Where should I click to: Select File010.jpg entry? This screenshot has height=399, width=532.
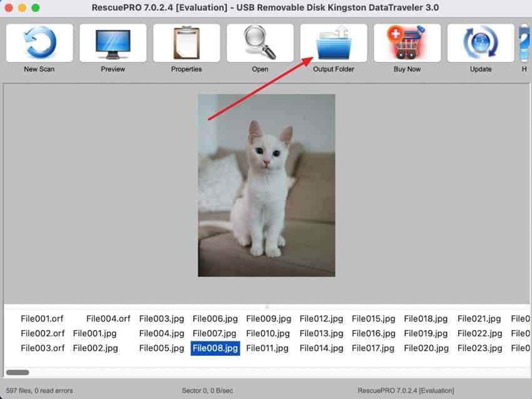tap(268, 333)
